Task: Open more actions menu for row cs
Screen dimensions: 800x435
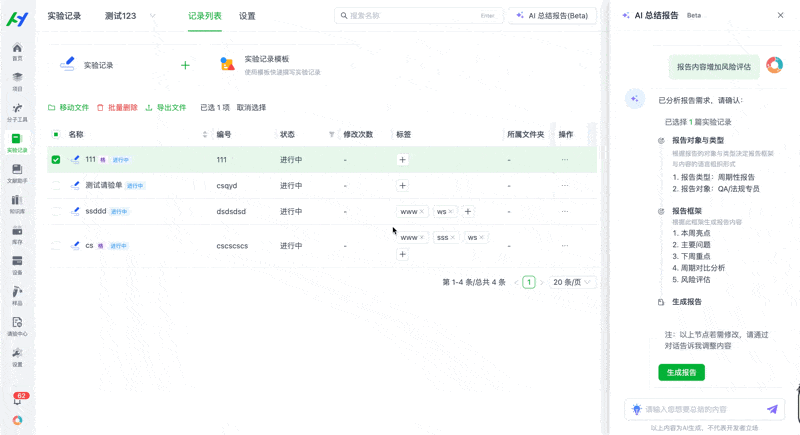Action: click(565, 246)
